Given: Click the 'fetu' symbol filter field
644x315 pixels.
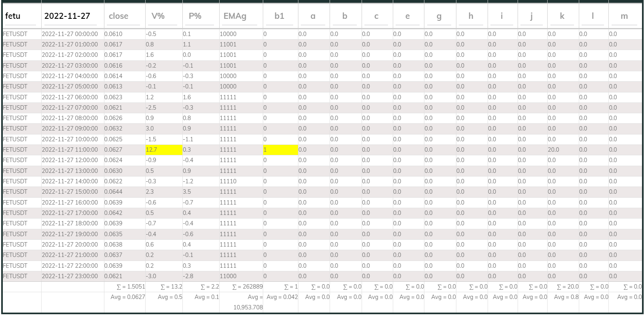Looking at the screenshot, I should pos(20,16).
